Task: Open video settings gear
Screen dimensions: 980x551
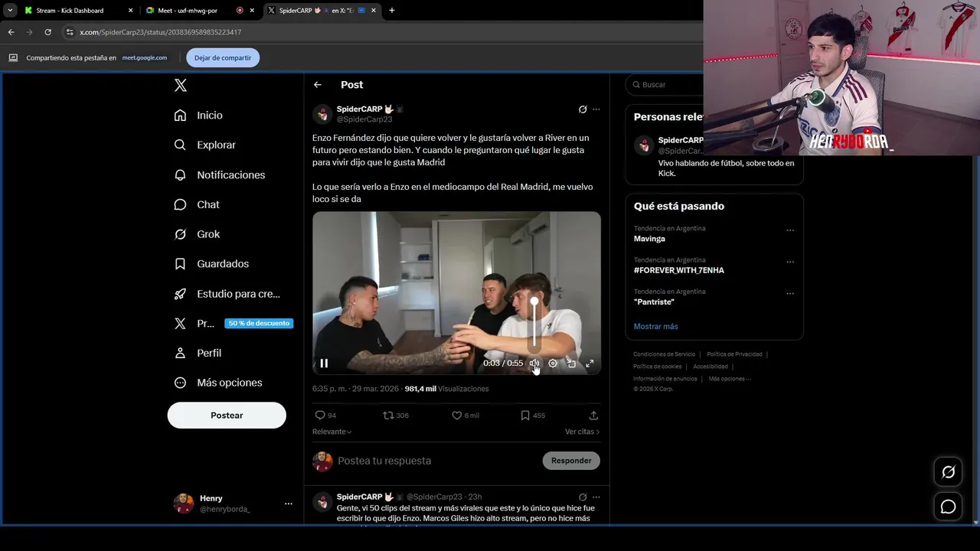Action: coord(553,364)
